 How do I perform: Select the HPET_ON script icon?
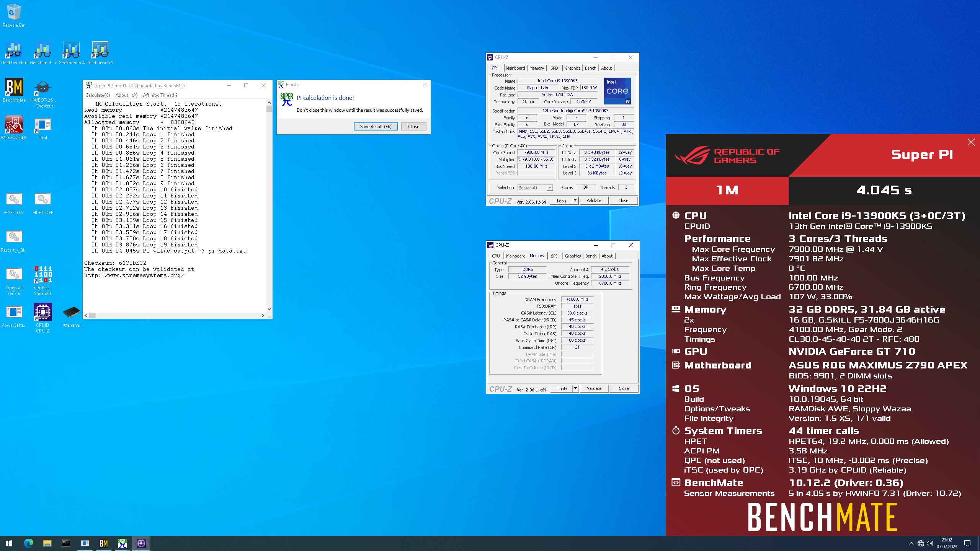tap(14, 204)
